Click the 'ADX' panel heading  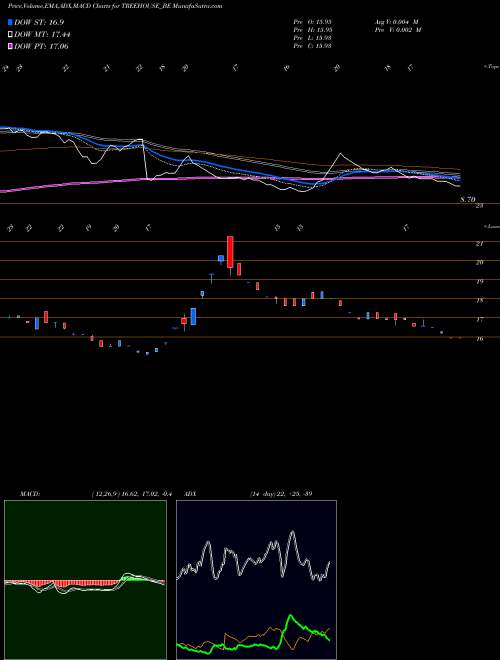click(x=190, y=494)
